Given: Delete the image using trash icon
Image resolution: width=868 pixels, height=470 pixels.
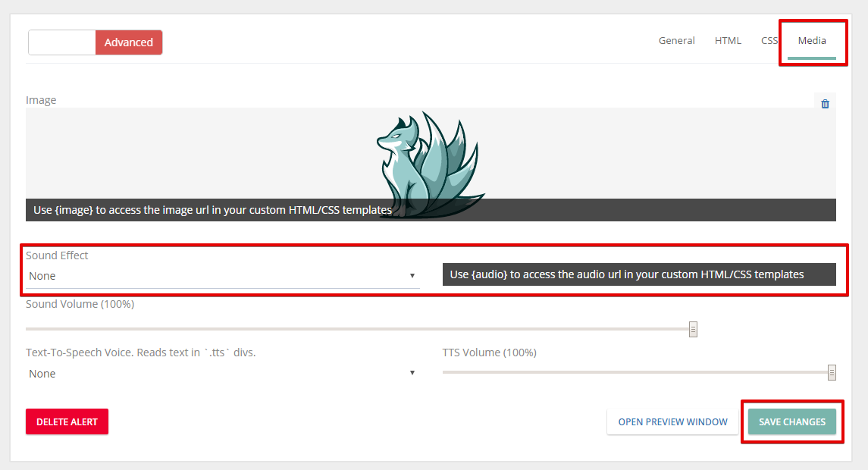Looking at the screenshot, I should pyautogui.click(x=825, y=104).
